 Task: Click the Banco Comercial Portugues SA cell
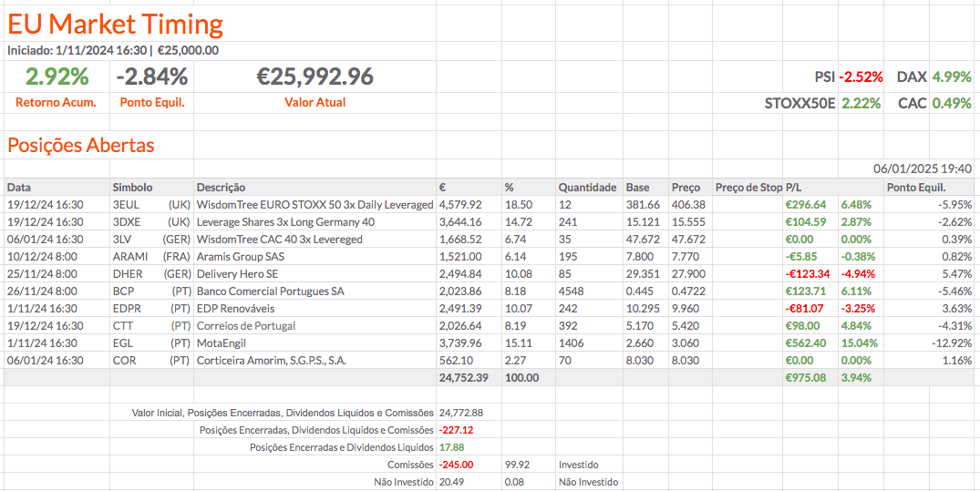(x=271, y=292)
